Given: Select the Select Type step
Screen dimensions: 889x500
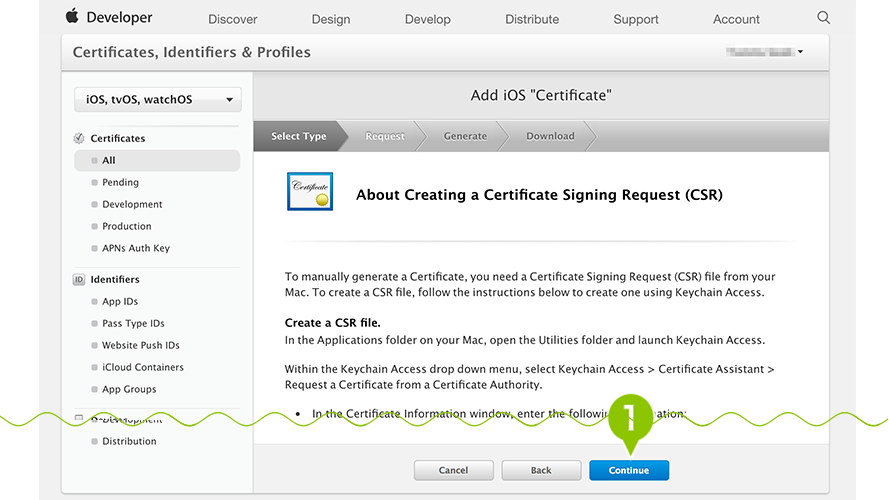Looking at the screenshot, I should point(299,136).
